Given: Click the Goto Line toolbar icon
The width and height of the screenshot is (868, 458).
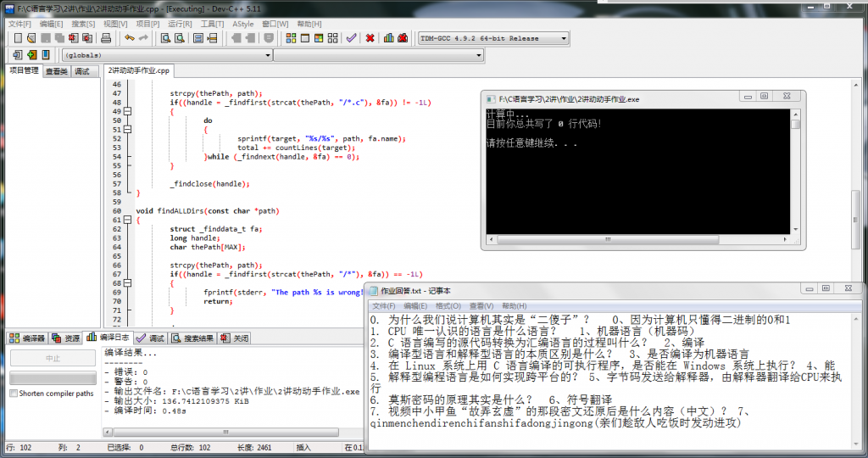Looking at the screenshot, I should (212, 38).
